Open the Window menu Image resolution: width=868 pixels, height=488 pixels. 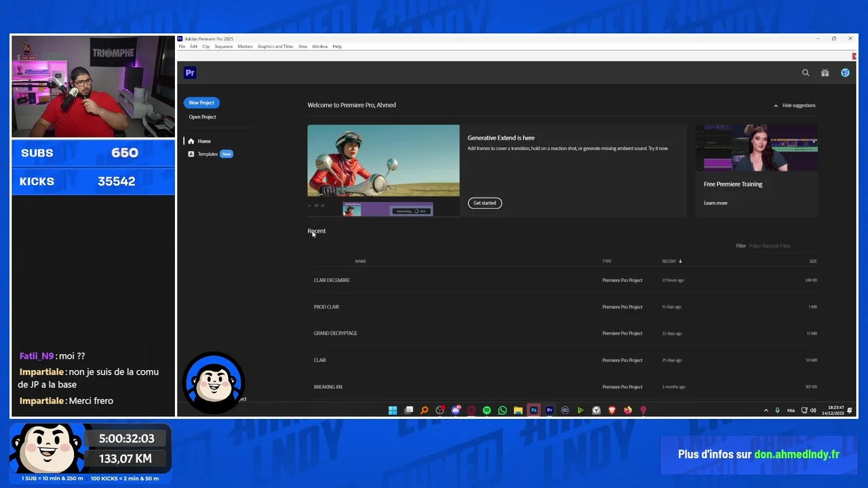click(320, 46)
